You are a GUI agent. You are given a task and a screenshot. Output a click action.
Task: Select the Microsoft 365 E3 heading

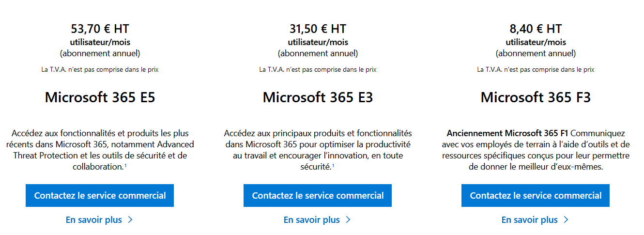pos(318,97)
